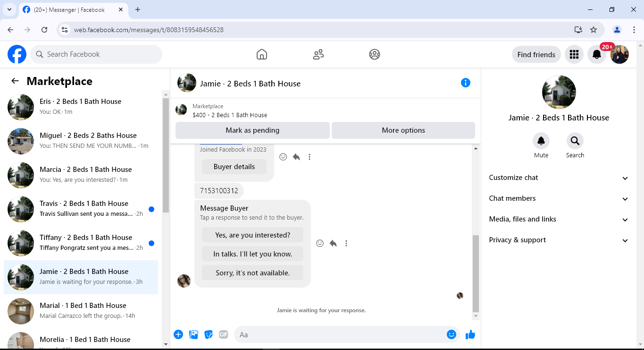
Task: Click the Find friends button
Action: (x=536, y=54)
